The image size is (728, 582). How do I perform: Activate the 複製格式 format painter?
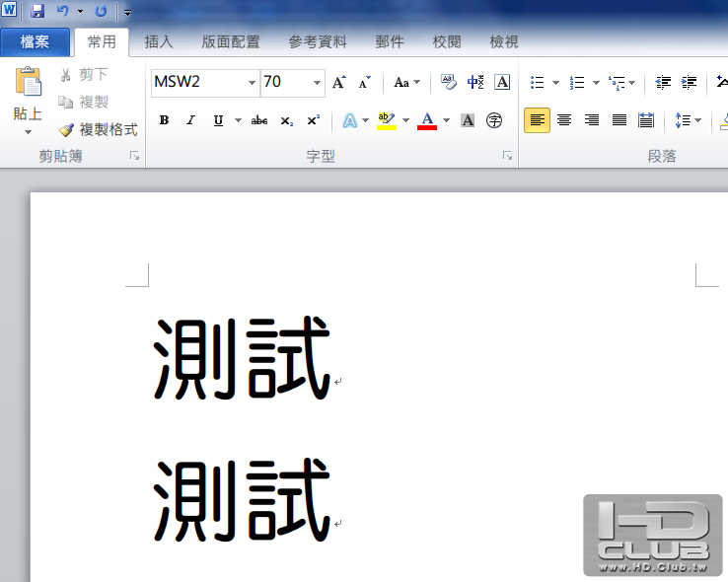(x=99, y=129)
